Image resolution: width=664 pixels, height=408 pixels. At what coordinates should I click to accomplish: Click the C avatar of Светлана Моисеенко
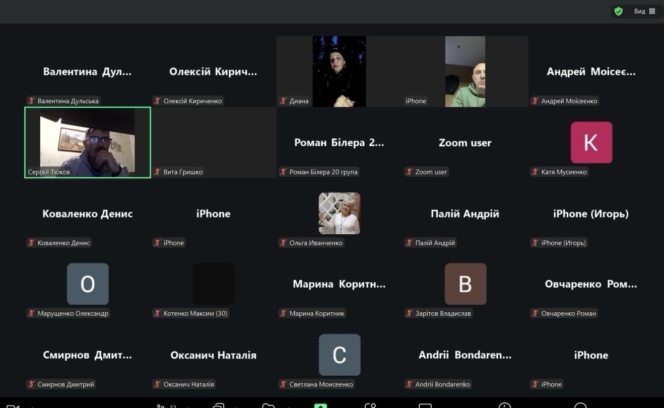[339, 355]
